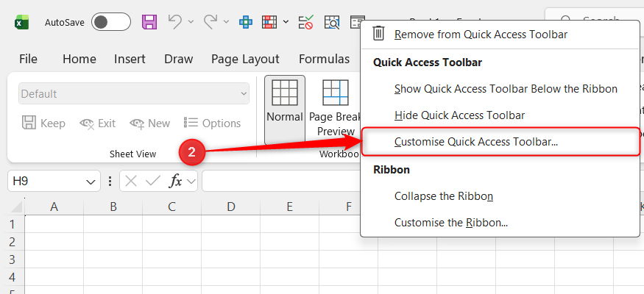Click the Exit sheet view button
The height and width of the screenshot is (294, 644).
(x=98, y=123)
